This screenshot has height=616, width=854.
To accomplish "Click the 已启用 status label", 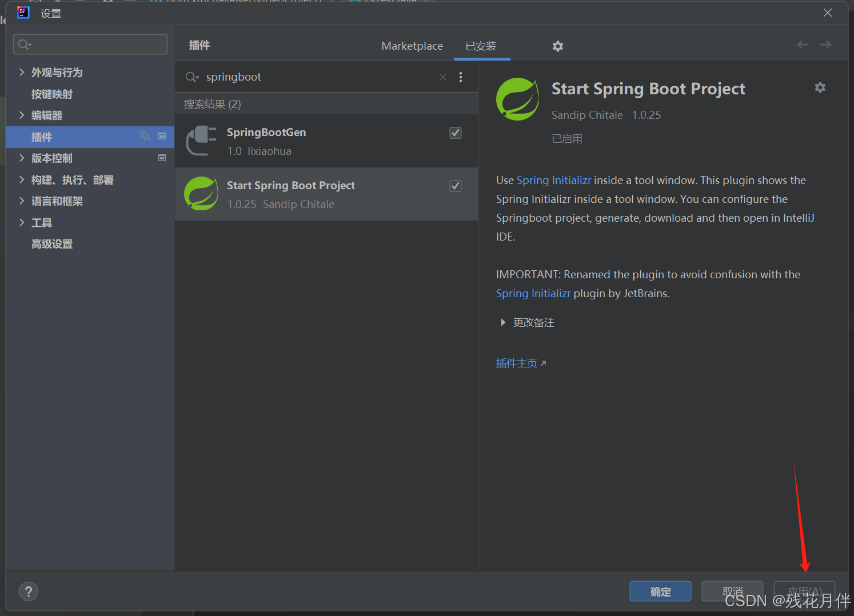I will coord(567,139).
